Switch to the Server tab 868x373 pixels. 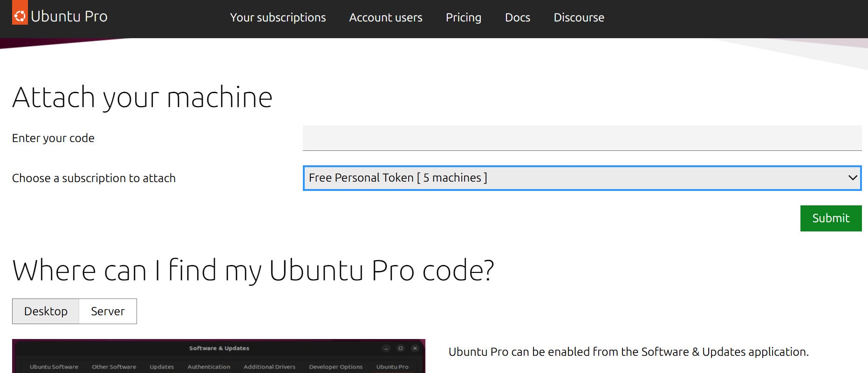pos(108,311)
